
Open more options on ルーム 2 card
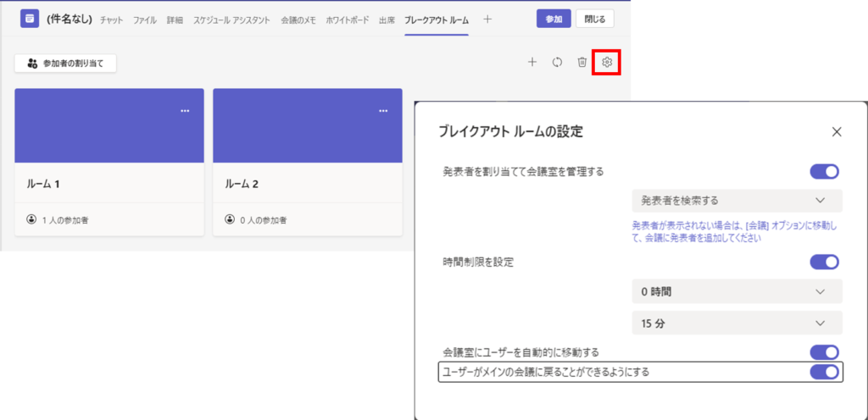(x=383, y=111)
